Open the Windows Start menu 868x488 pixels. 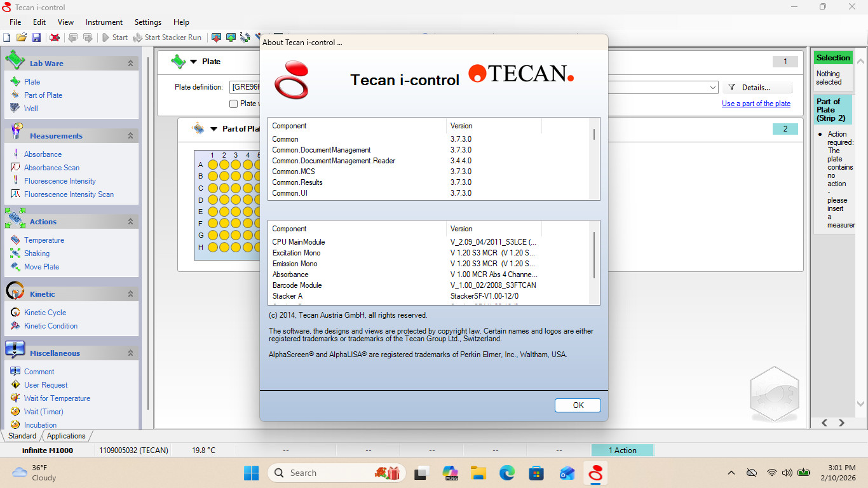pos(251,473)
